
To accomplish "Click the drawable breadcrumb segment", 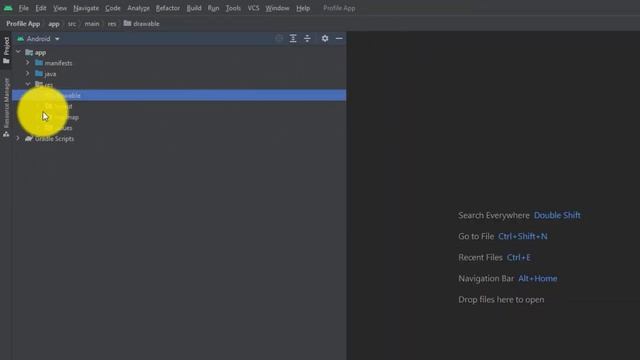I will (142, 24).
